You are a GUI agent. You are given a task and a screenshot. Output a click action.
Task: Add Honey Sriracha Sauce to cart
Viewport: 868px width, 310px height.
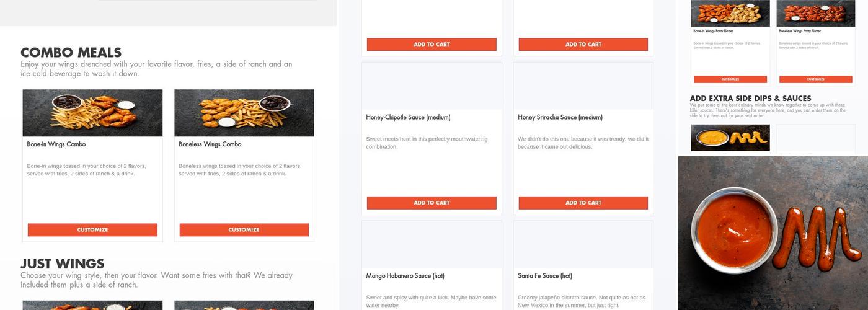pos(583,203)
